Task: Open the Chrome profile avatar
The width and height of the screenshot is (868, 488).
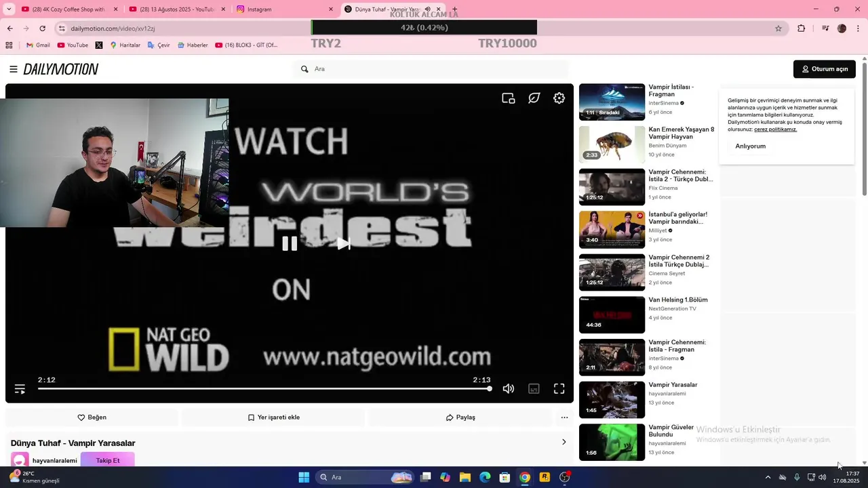Action: point(842,28)
